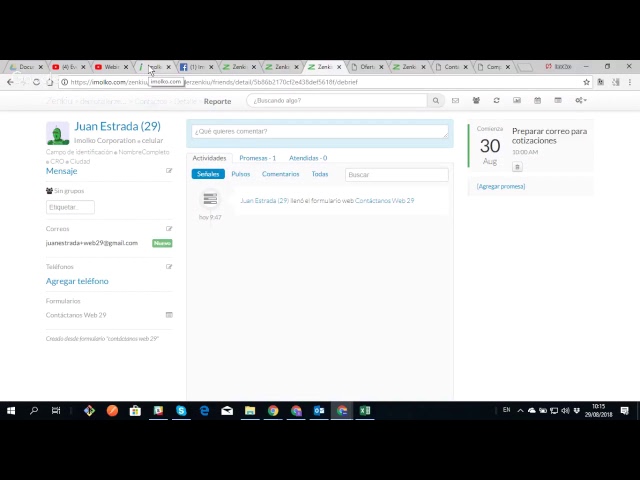Open Excel from the taskbar
Image resolution: width=640 pixels, height=480 pixels.
(x=365, y=411)
